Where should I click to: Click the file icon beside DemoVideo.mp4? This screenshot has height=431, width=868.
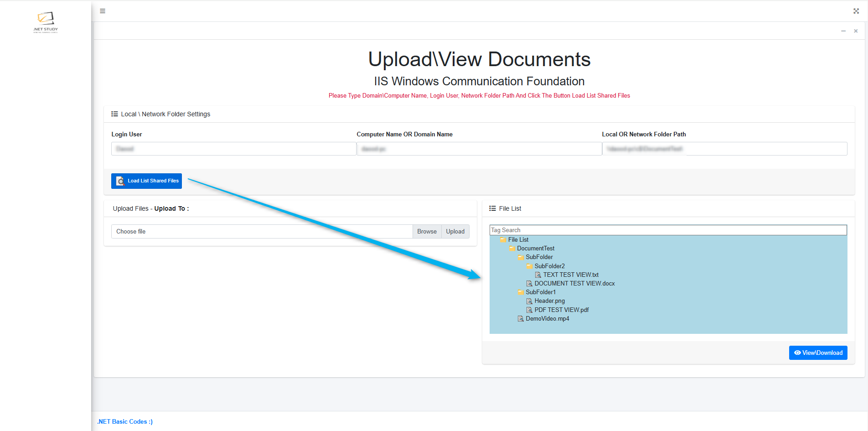(521, 318)
